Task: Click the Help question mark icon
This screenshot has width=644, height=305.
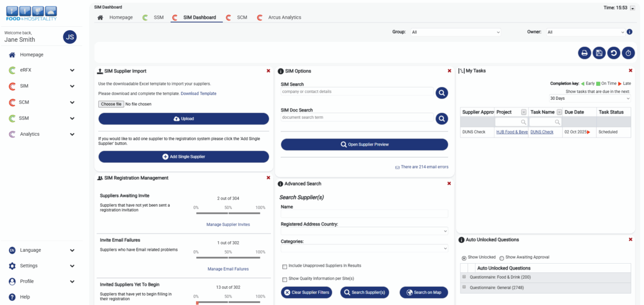Action: (12, 297)
